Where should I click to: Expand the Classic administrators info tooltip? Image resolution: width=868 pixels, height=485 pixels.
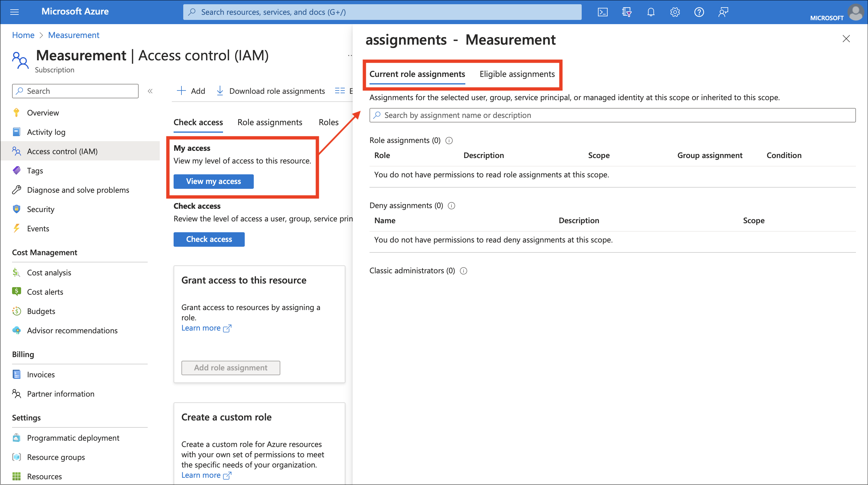point(464,270)
